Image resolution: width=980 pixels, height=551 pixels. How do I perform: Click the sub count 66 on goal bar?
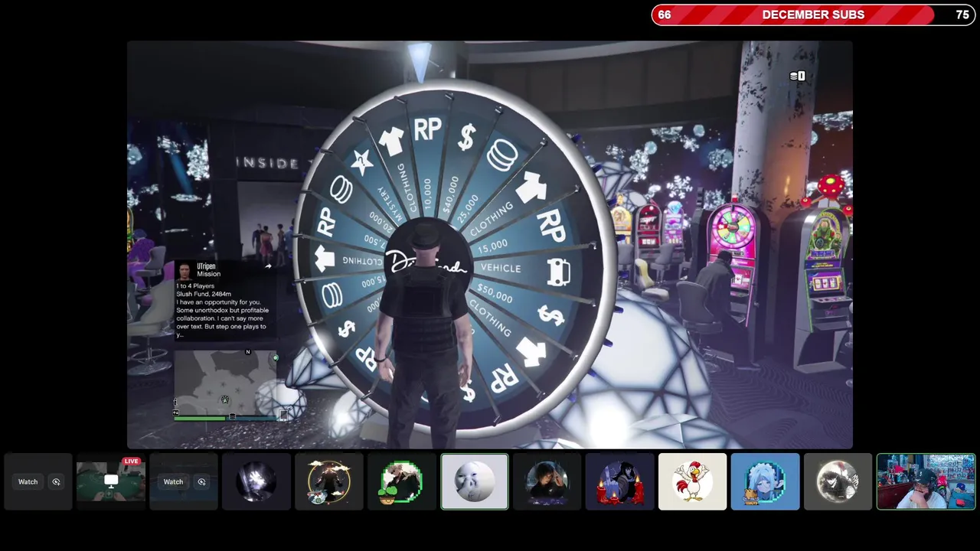pos(665,15)
